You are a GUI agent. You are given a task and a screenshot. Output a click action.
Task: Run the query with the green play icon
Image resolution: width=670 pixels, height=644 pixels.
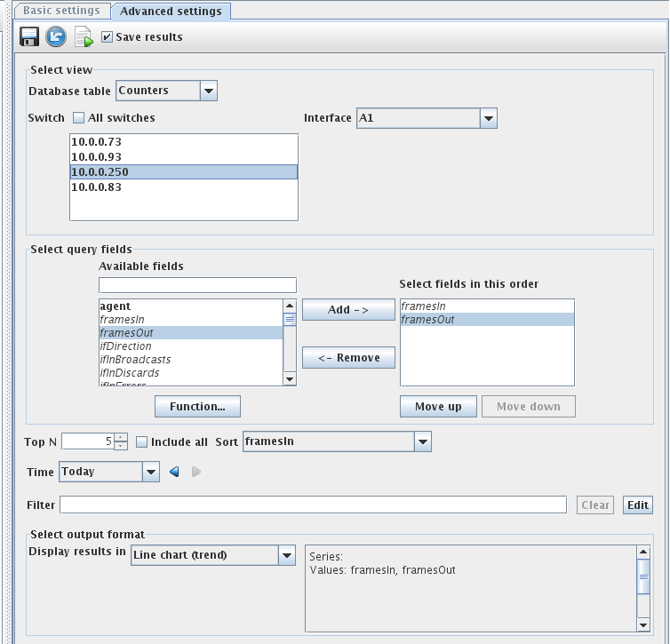click(x=84, y=37)
